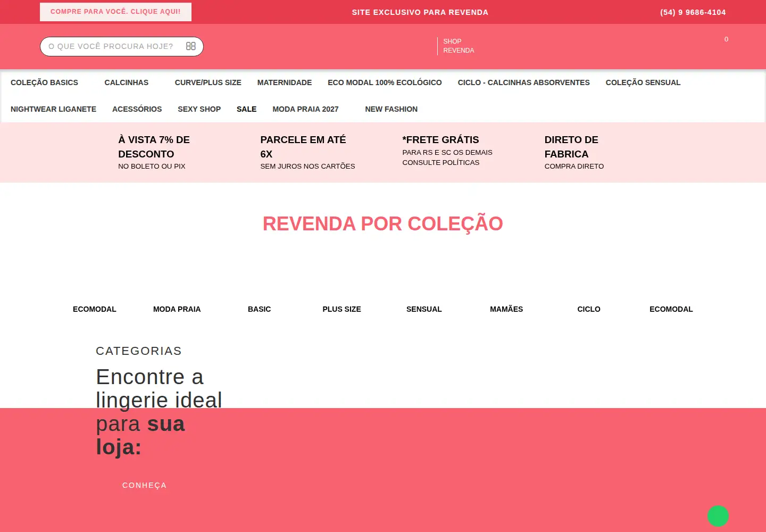
Task: Call the phone number (54) 9 9686-4104
Action: [693, 12]
